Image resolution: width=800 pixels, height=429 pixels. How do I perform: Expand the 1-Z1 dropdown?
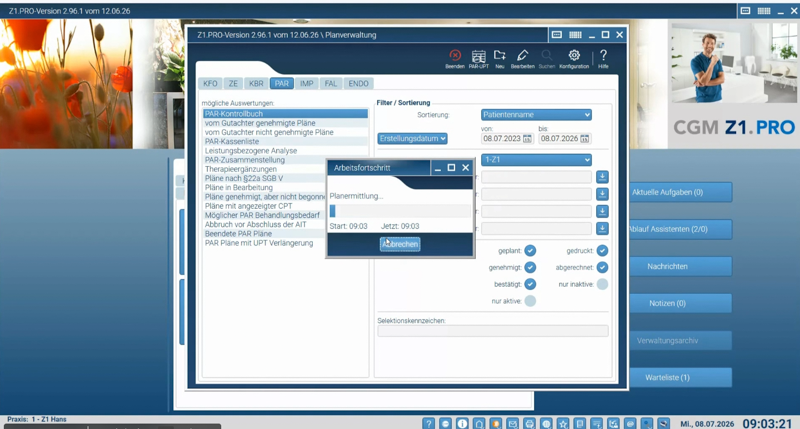(x=536, y=160)
